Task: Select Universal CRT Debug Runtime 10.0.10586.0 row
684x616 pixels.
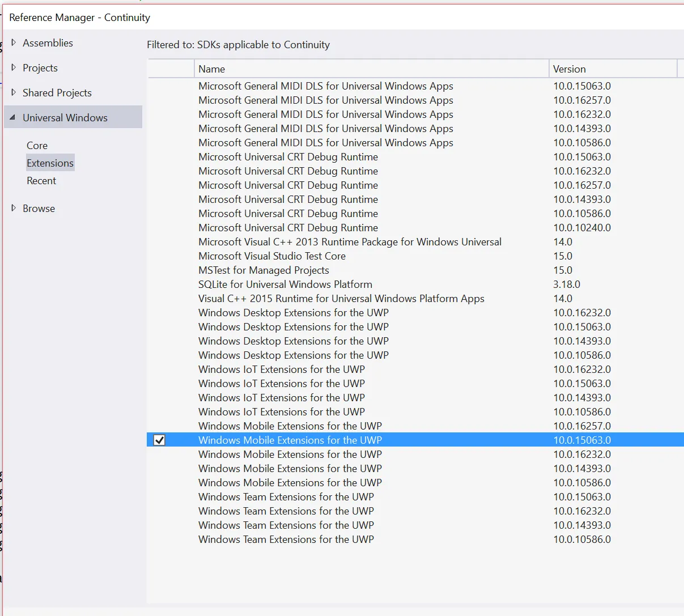Action: tap(415, 214)
